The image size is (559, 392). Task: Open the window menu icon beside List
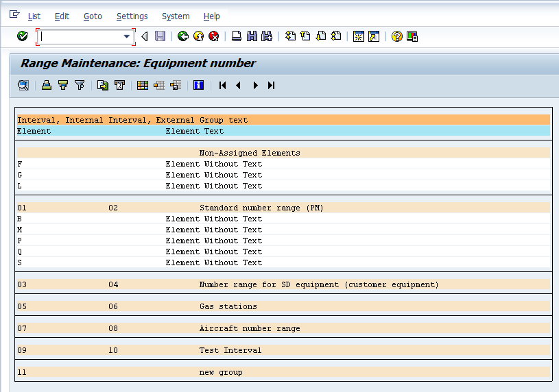(x=14, y=14)
